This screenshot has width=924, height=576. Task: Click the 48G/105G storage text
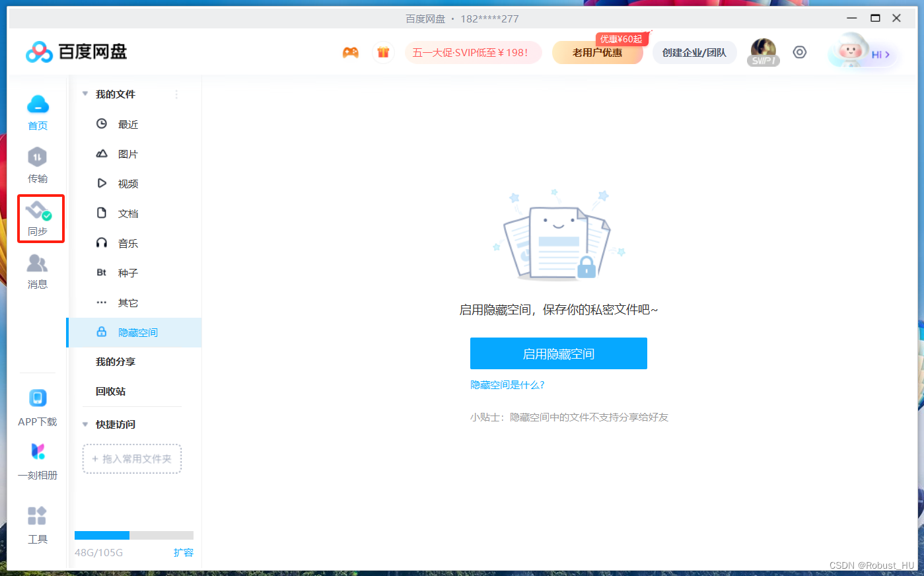pyautogui.click(x=98, y=553)
